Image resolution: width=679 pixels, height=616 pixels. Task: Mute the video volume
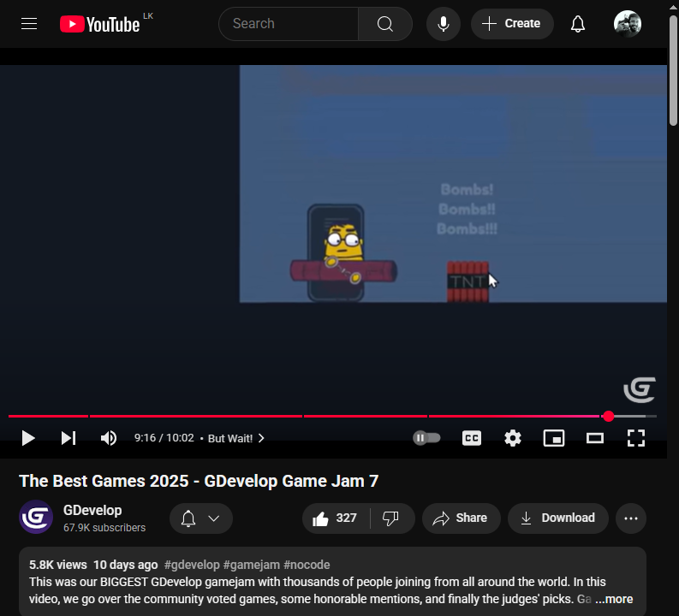click(109, 438)
